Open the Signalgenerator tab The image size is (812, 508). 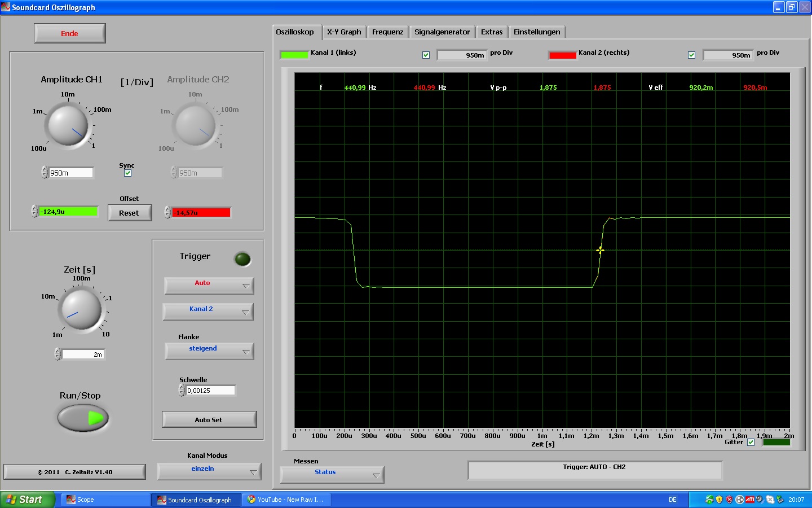pos(442,32)
